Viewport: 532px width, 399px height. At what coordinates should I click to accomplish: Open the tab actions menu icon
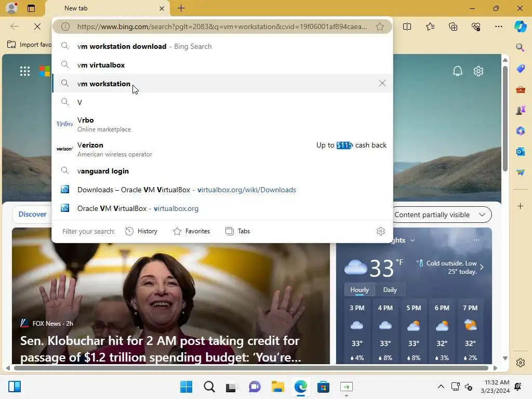pos(31,8)
